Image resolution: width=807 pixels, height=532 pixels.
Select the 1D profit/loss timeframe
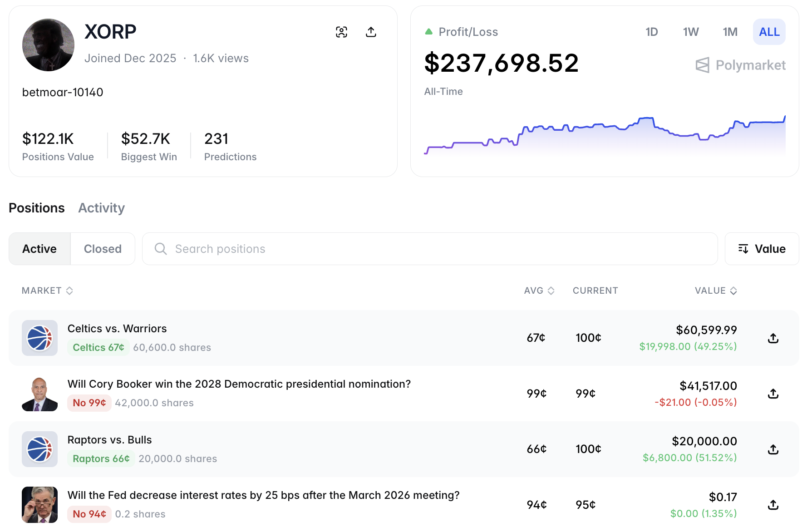651,32
